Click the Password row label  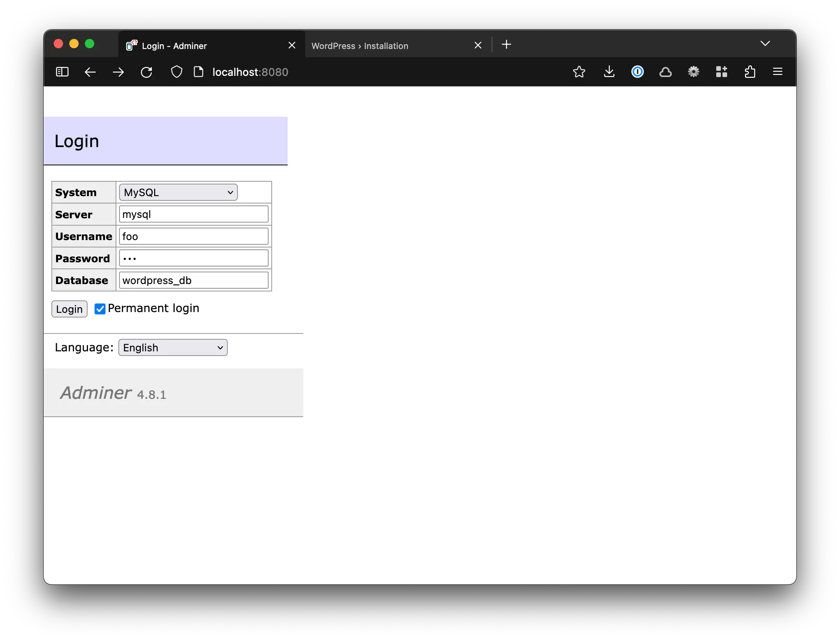click(83, 258)
